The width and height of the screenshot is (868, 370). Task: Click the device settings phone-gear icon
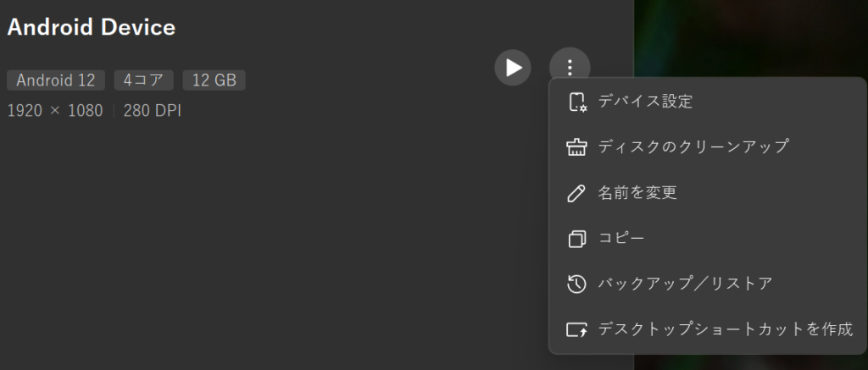[x=576, y=102]
